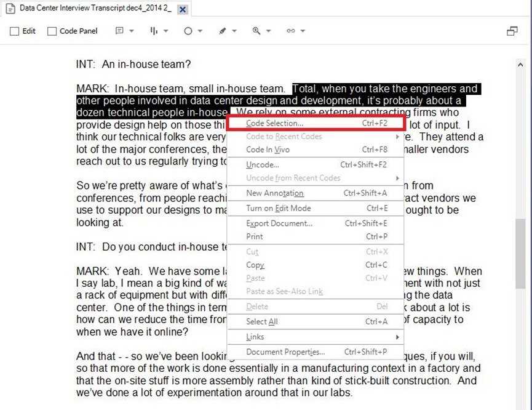
Task: Select Export Document... from the menu
Action: click(x=316, y=223)
